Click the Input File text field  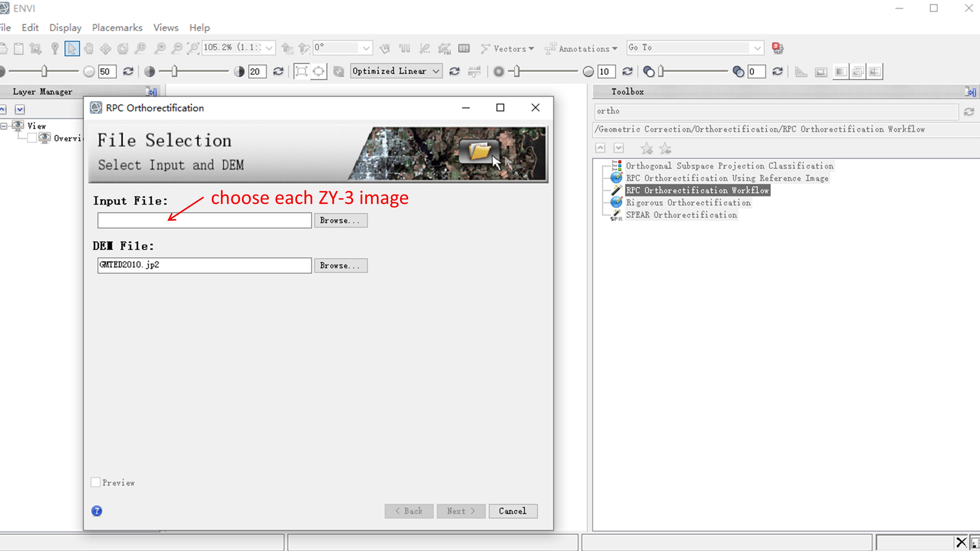[x=204, y=219]
